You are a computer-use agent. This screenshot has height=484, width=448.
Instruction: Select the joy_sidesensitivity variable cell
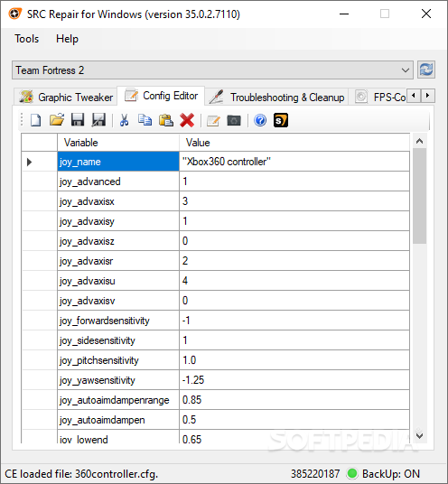118,340
